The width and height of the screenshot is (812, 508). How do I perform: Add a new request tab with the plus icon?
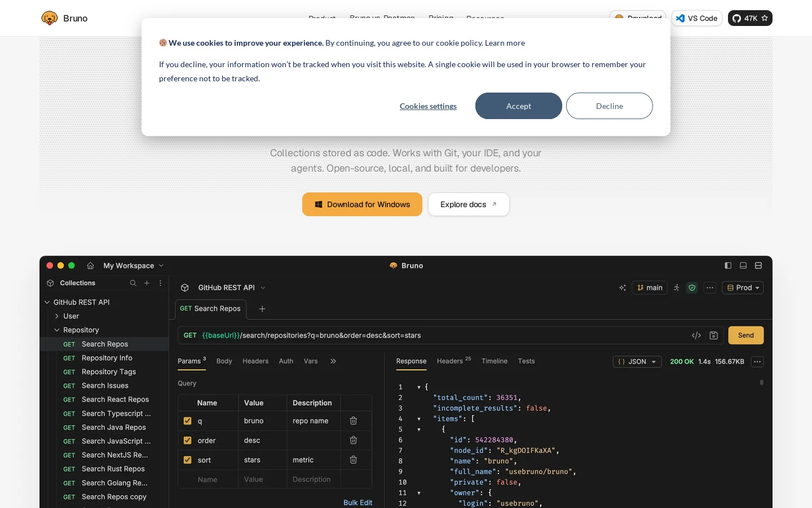262,309
